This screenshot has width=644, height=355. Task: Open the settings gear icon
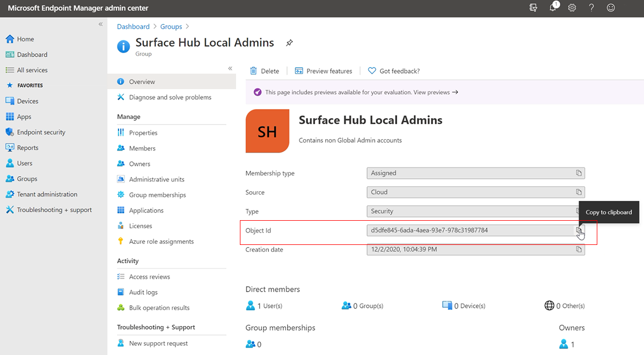pyautogui.click(x=572, y=8)
